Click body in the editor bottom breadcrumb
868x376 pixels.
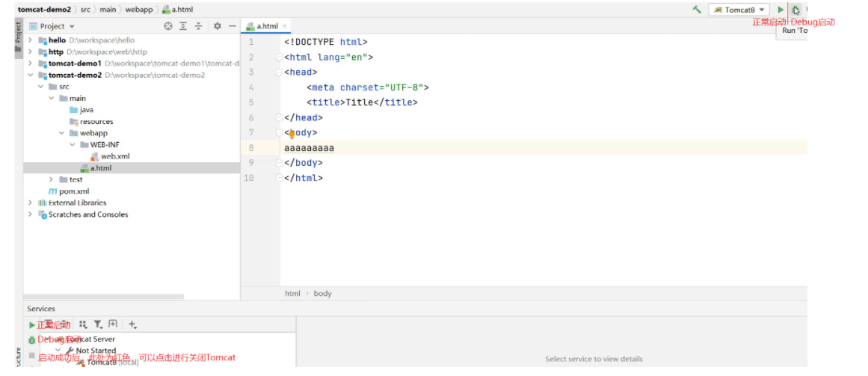pos(323,294)
